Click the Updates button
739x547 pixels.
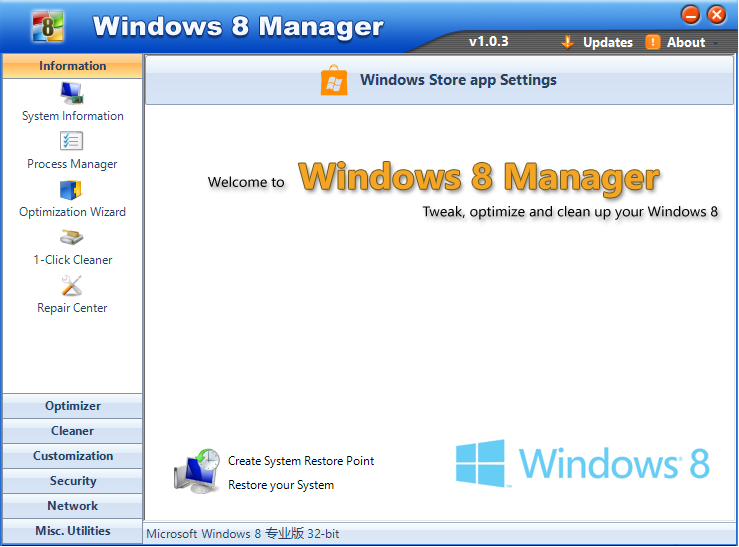coord(597,42)
